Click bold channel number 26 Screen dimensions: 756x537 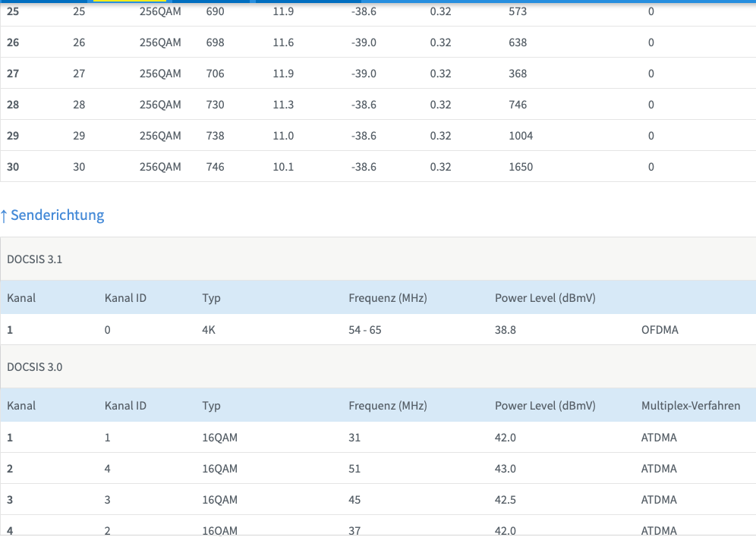[x=13, y=43]
